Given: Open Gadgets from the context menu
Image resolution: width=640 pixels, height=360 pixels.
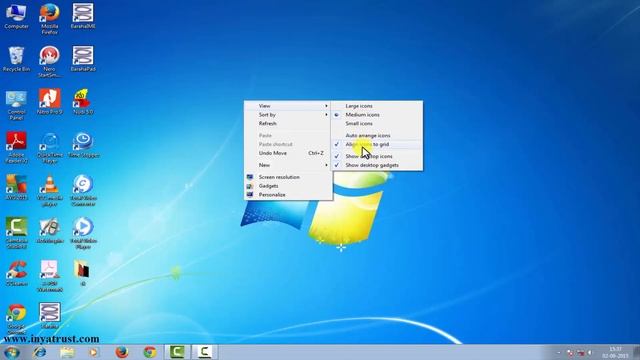Looking at the screenshot, I should tap(288, 186).
